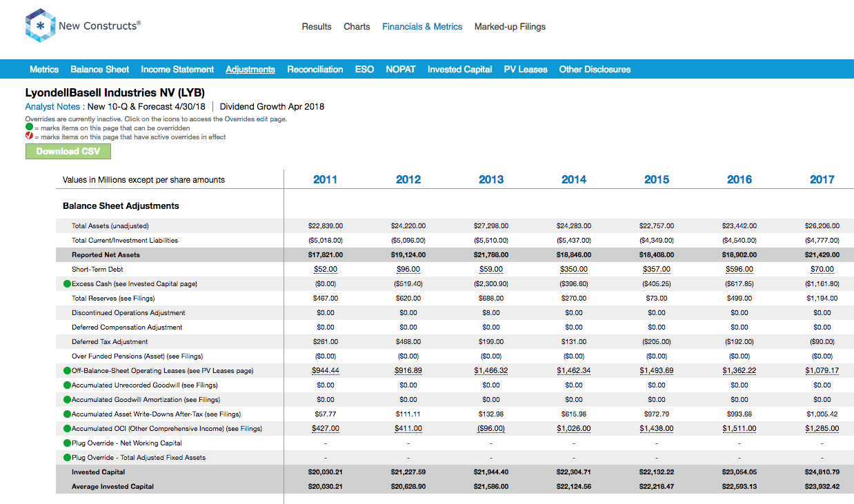854x504 pixels.
Task: Click green dot beside Accumulated Asset Write-Downs
Action: click(x=67, y=414)
